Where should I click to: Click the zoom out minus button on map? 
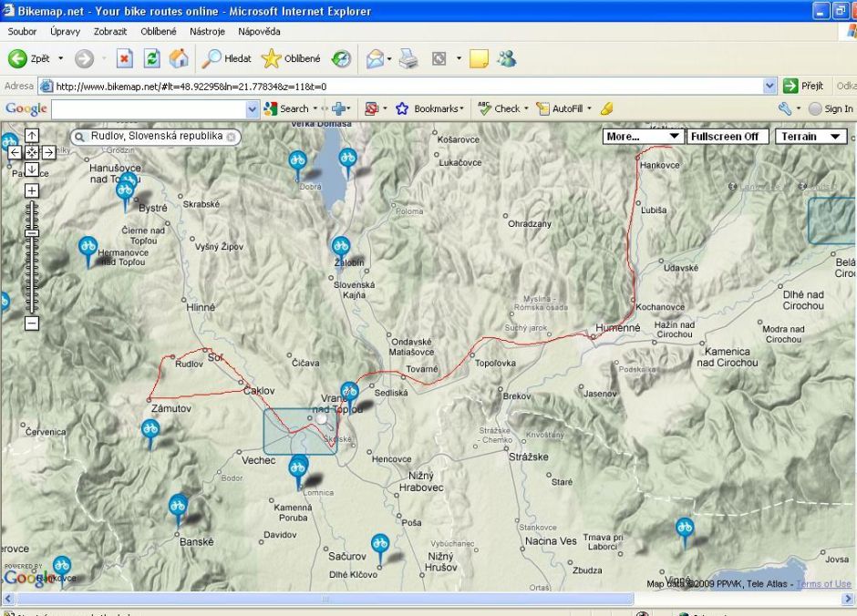click(32, 323)
